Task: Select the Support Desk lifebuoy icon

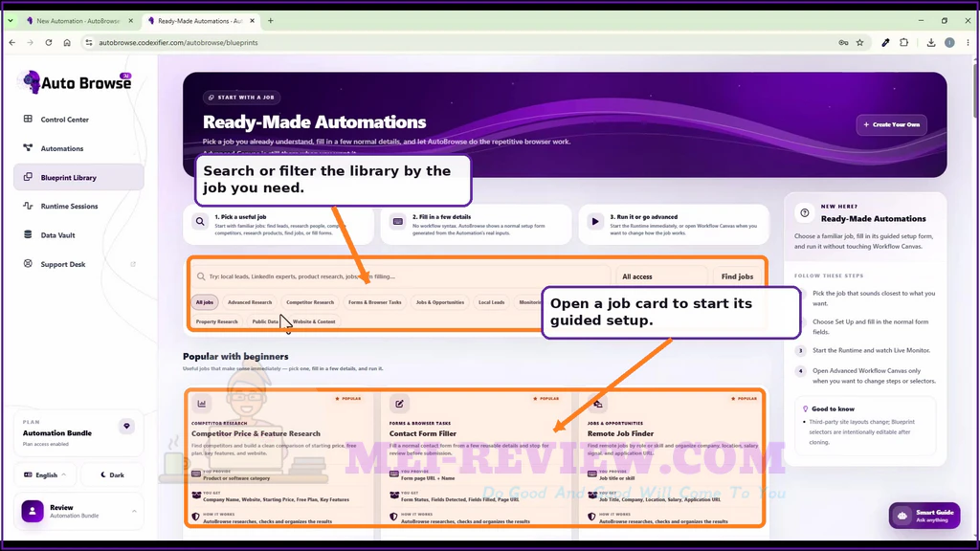Action: (28, 264)
